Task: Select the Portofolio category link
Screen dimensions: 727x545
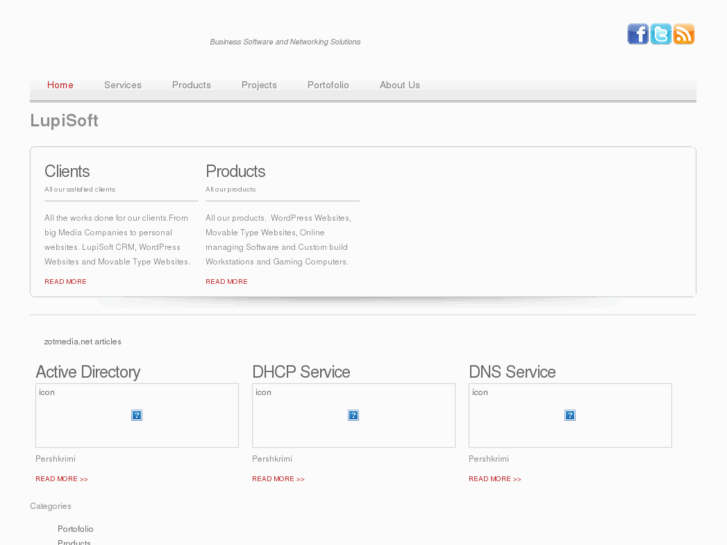Action: 76,529
